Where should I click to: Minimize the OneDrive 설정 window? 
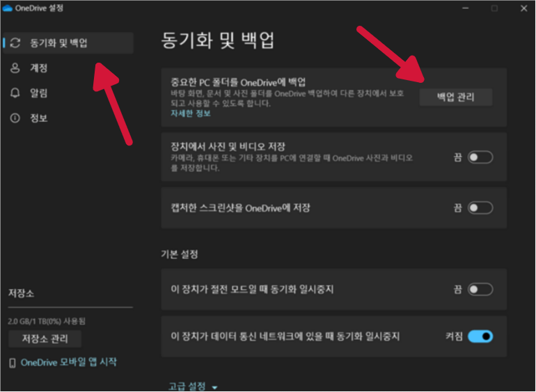pos(466,8)
